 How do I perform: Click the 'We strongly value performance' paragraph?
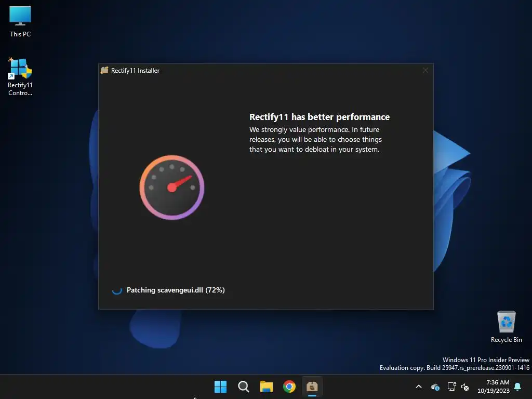(315, 139)
